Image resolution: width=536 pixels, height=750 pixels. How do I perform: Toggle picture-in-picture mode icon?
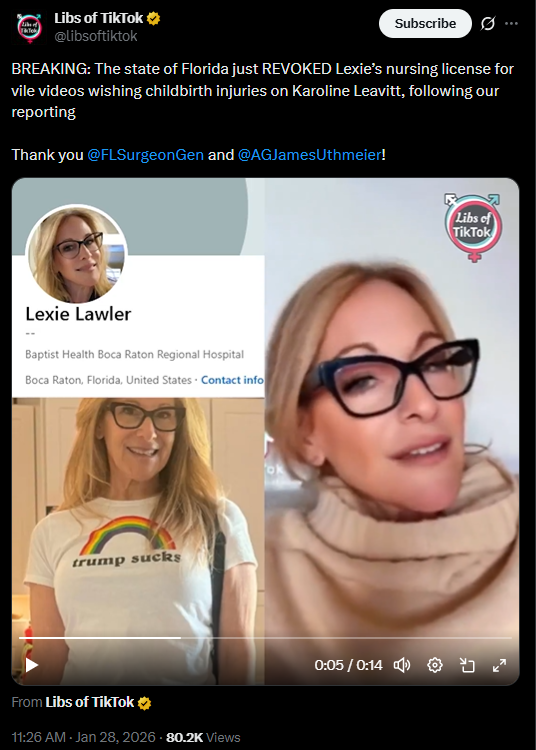pos(467,665)
